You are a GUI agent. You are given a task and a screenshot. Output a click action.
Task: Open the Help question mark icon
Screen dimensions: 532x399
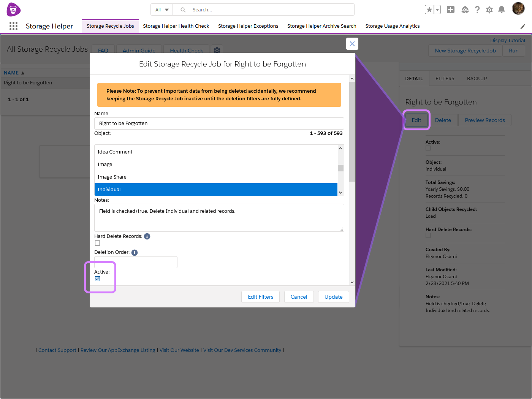tap(477, 9)
